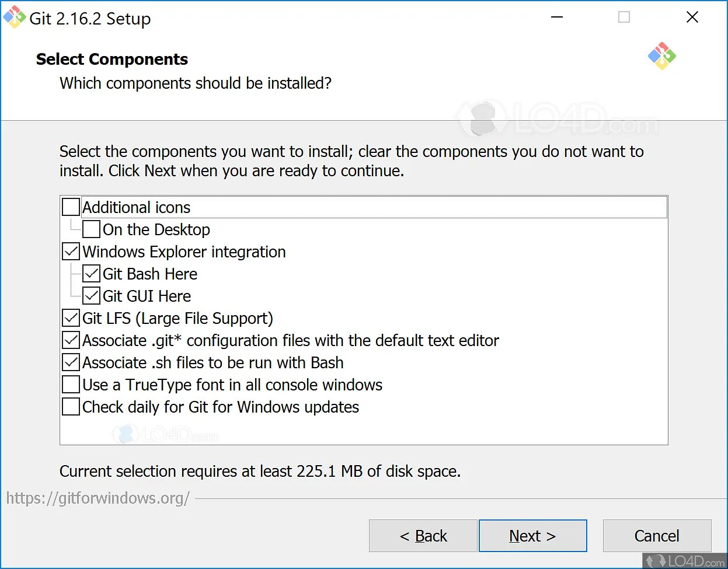Go to the previous step with Back
728x569 pixels.
(423, 536)
